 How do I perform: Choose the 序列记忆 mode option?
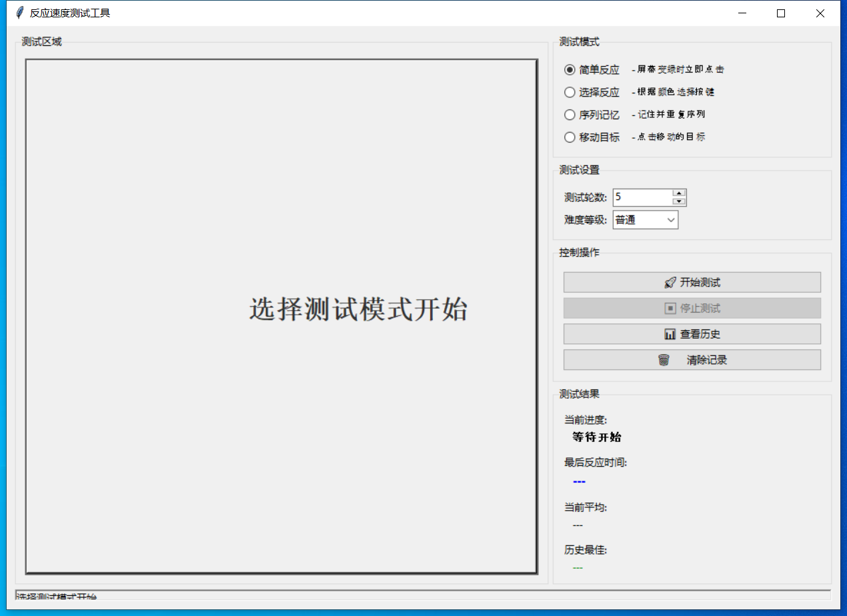pyautogui.click(x=592, y=115)
